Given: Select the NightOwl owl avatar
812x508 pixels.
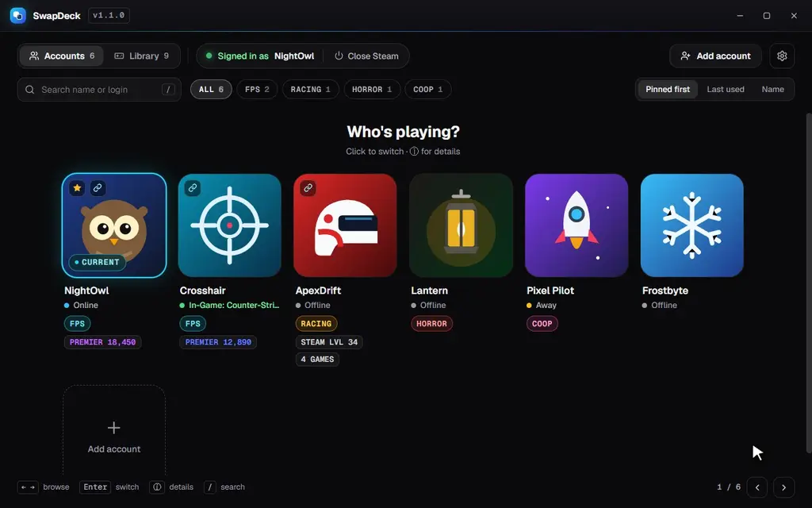Looking at the screenshot, I should (x=114, y=225).
